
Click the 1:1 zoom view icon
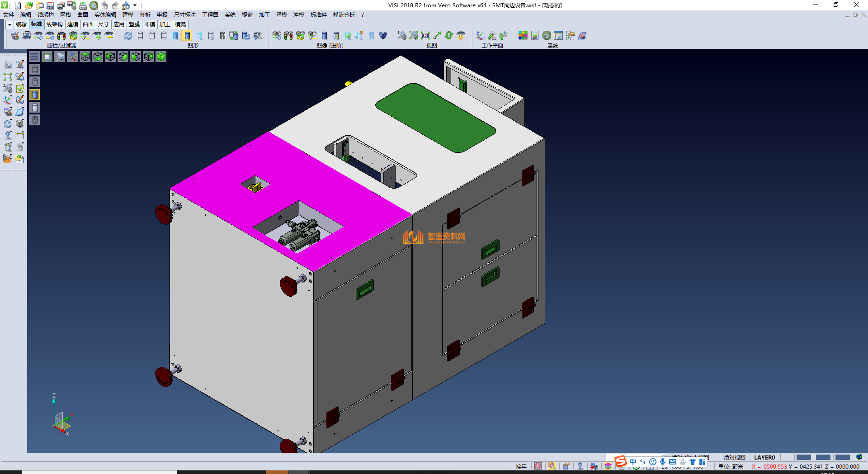(425, 36)
